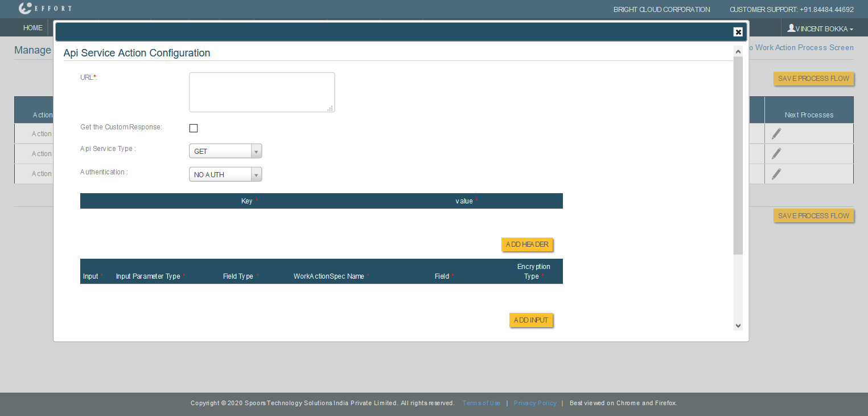The width and height of the screenshot is (868, 416).
Task: Go to the HOME menu item
Action: click(x=33, y=28)
